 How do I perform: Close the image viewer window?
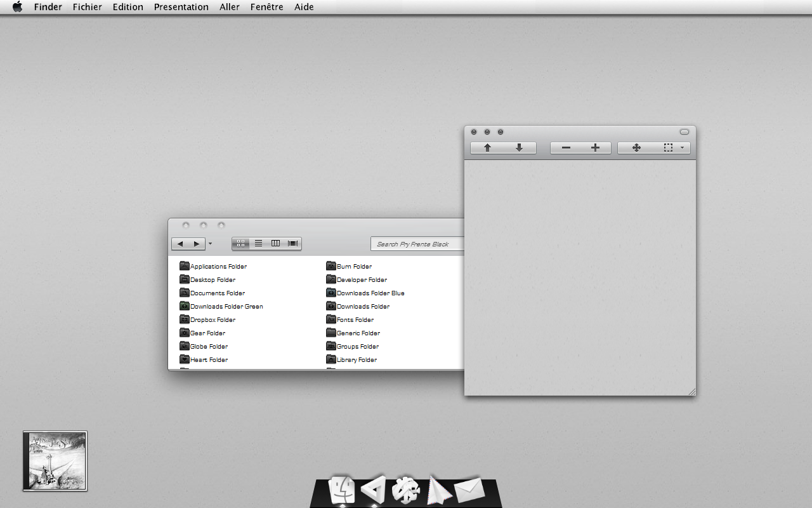474,132
